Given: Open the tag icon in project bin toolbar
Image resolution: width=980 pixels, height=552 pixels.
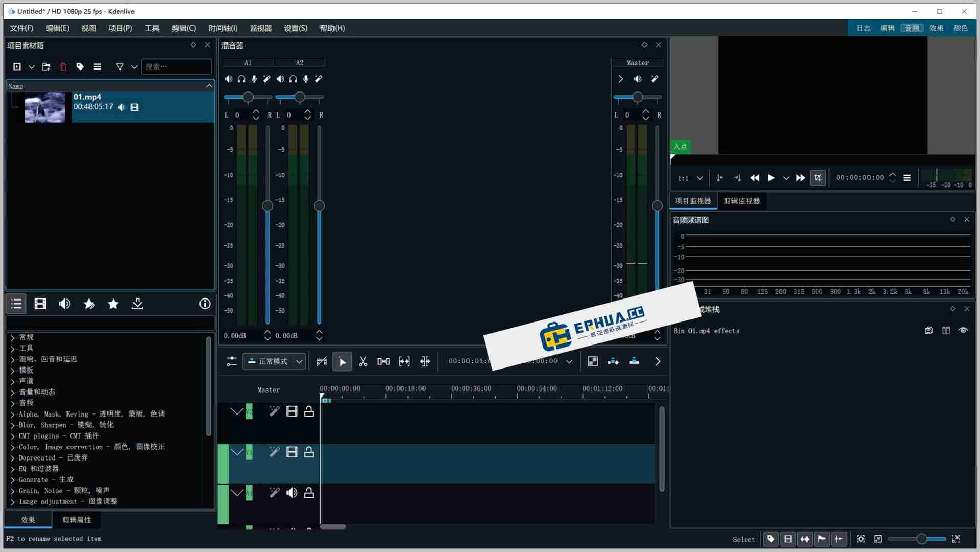Looking at the screenshot, I should click(80, 66).
